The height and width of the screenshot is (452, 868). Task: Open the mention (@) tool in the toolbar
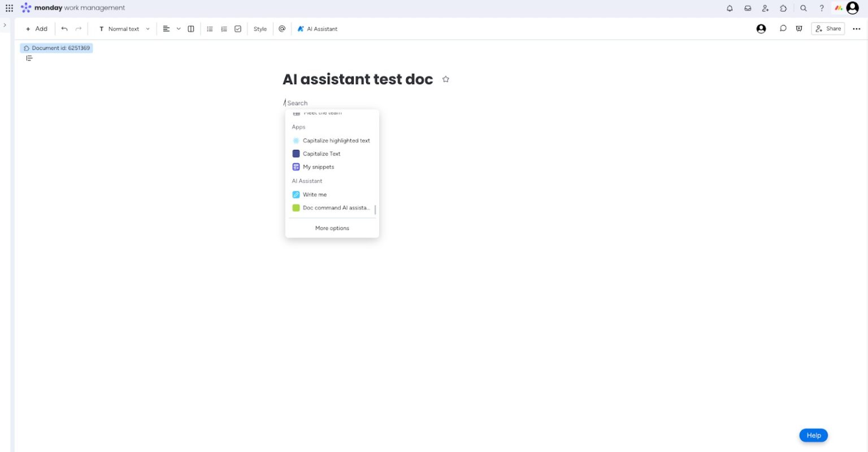(282, 28)
